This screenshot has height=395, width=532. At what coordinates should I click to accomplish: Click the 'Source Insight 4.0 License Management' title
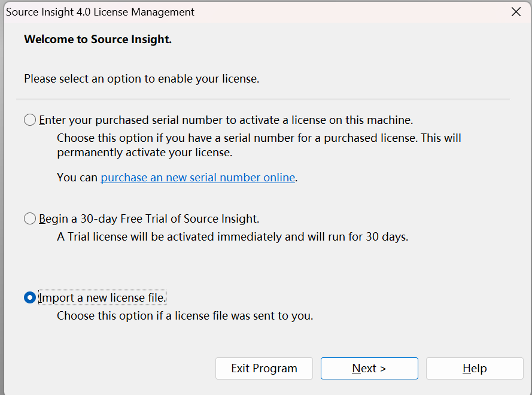click(100, 12)
